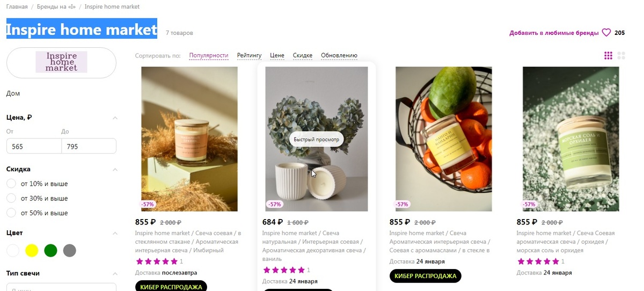This screenshot has height=291, width=644.
Task: Switch to large tile view icon
Action: coord(621,55)
